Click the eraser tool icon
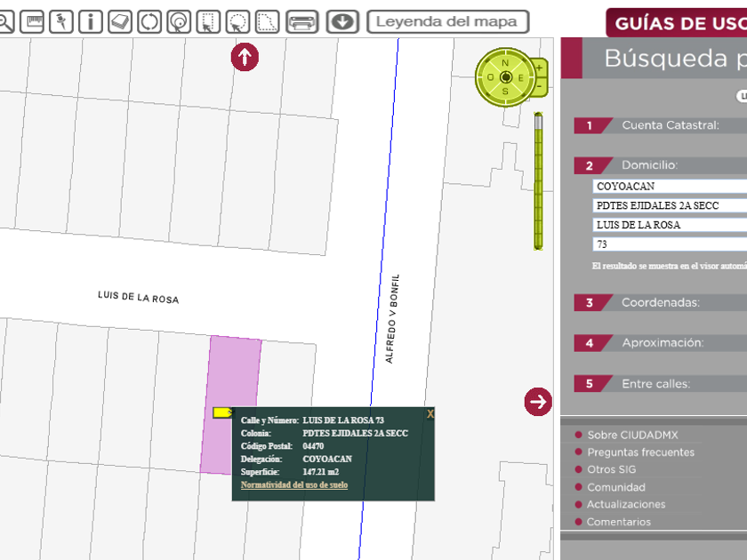Screen dimensions: 747x560 click(120, 21)
